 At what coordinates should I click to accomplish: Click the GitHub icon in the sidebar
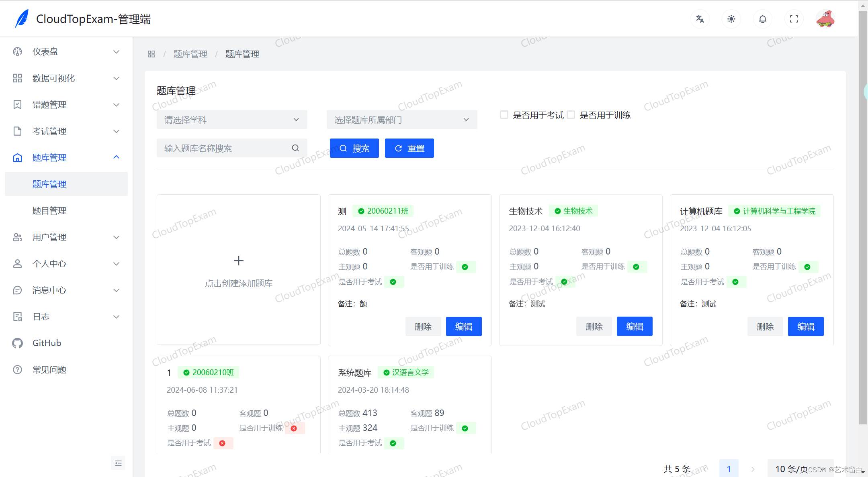(17, 343)
